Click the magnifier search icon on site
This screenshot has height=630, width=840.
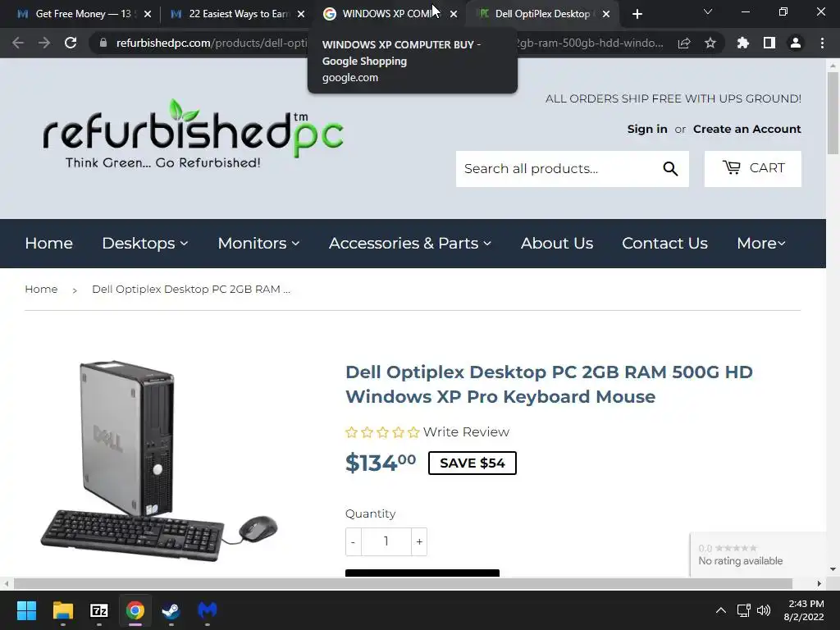(670, 169)
